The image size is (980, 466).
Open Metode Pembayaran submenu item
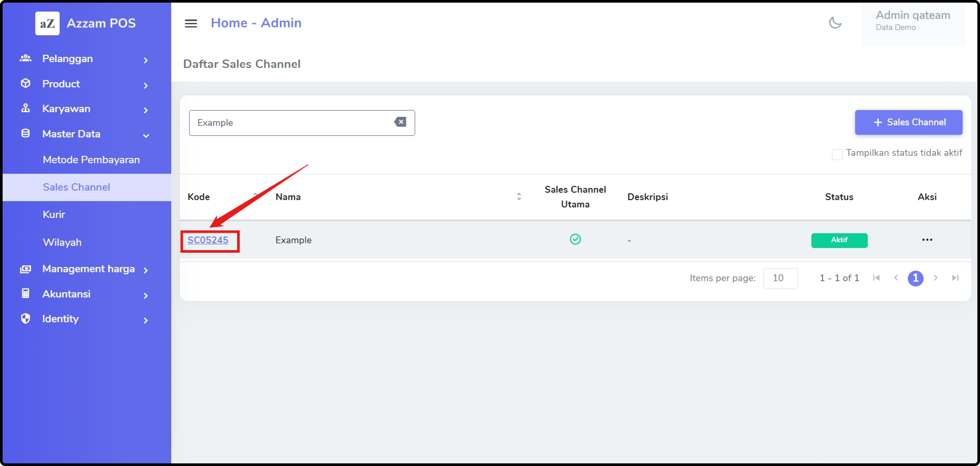click(x=91, y=160)
